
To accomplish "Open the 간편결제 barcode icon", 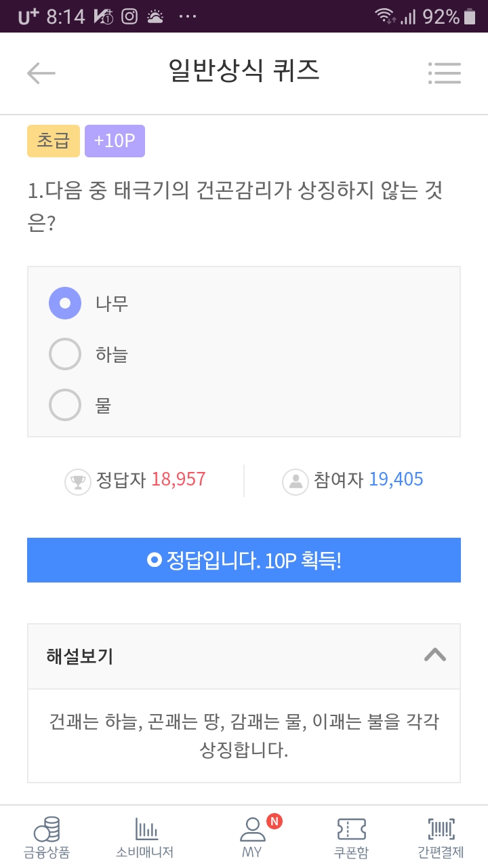I will coord(441,830).
